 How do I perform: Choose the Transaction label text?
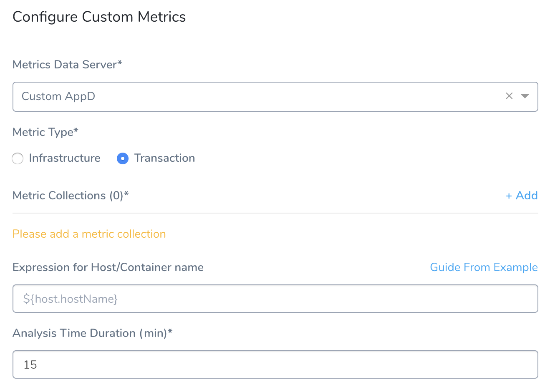coord(164,158)
